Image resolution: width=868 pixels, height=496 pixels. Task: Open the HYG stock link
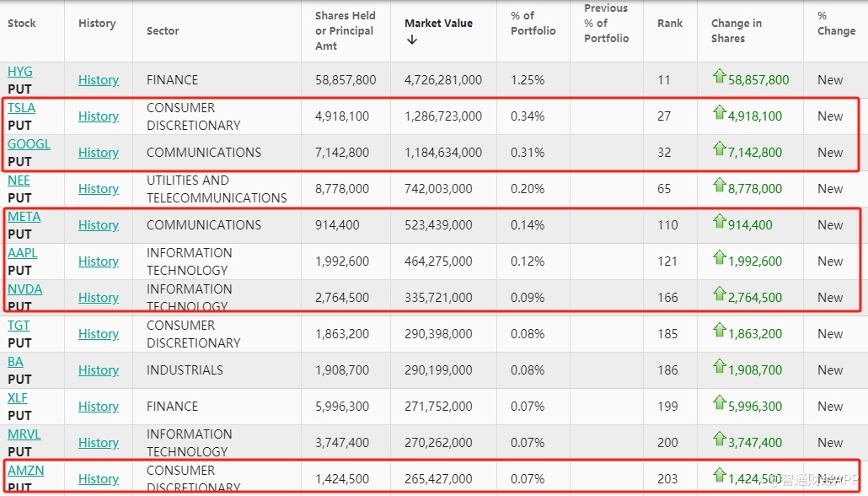tap(20, 72)
